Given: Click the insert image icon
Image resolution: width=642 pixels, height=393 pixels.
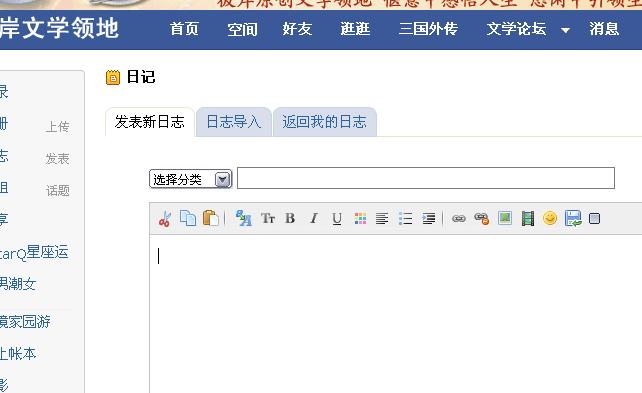Looking at the screenshot, I should (505, 218).
